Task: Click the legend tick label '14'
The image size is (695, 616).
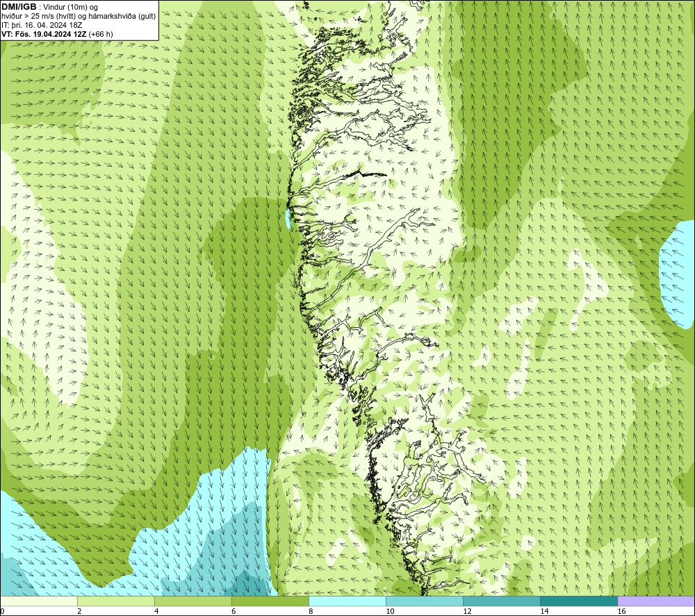Action: pos(544,611)
